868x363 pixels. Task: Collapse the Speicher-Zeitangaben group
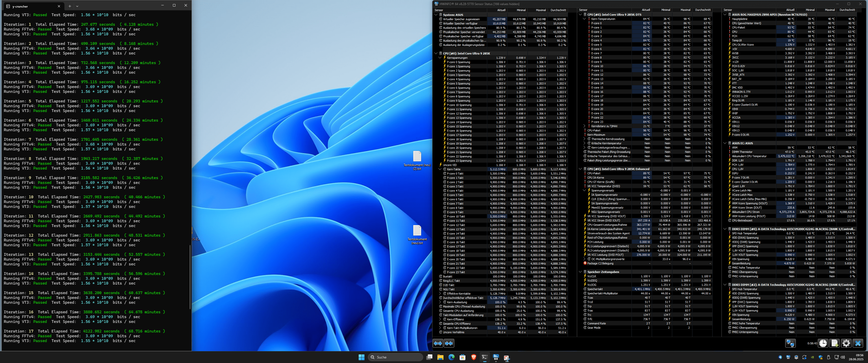pyautogui.click(x=580, y=272)
